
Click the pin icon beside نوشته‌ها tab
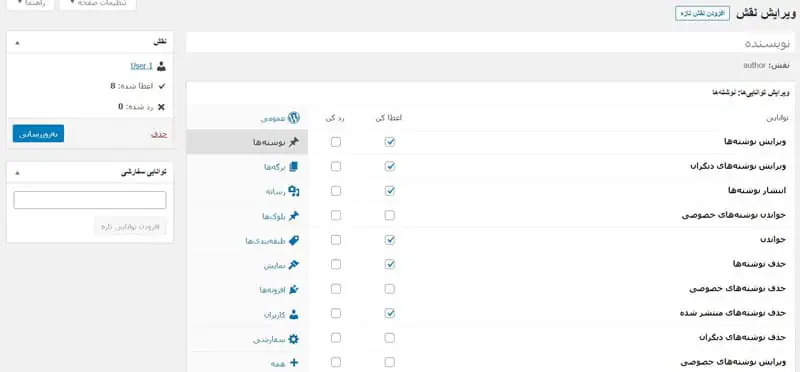pyautogui.click(x=293, y=142)
